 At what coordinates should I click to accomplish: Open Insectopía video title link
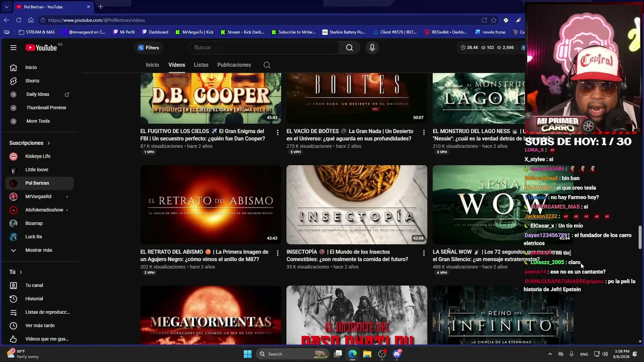tap(347, 256)
